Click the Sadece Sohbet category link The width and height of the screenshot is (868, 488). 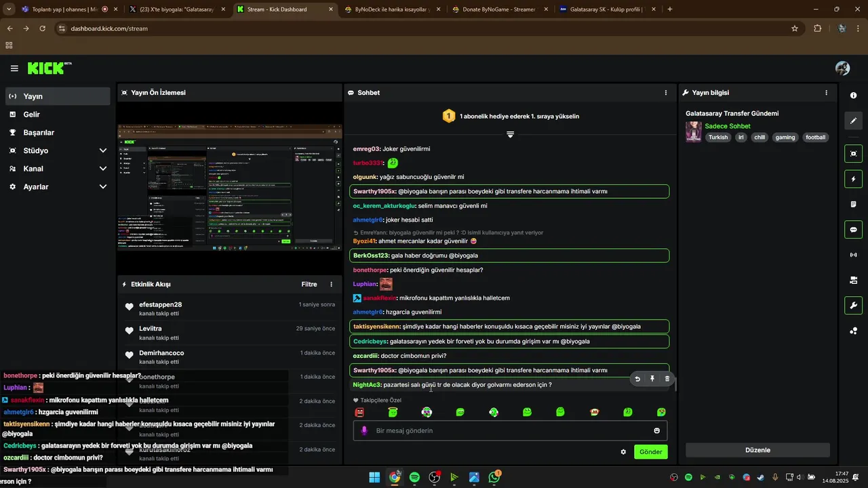coord(728,126)
